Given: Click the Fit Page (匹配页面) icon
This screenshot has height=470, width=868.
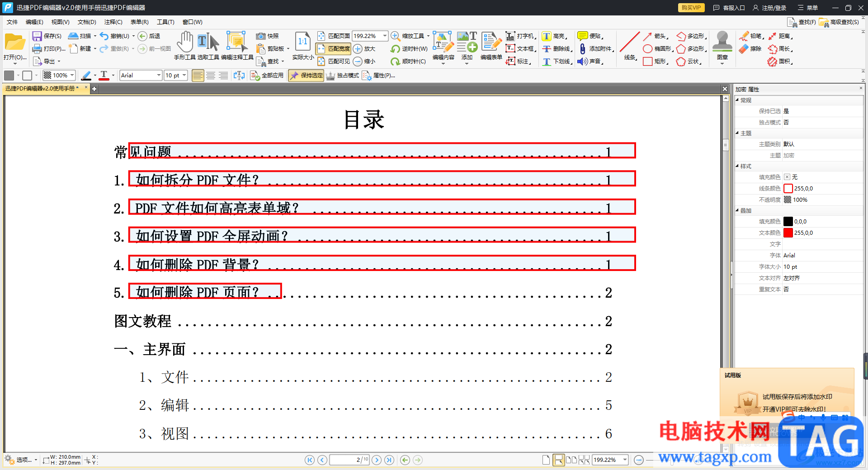Looking at the screenshot, I should click(x=321, y=36).
